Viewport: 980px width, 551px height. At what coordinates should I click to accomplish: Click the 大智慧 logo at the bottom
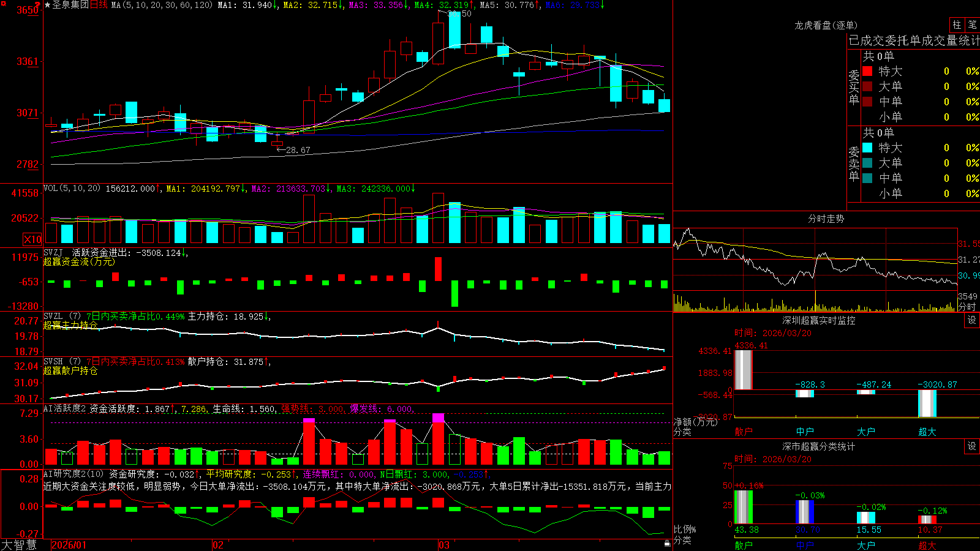pyautogui.click(x=19, y=545)
